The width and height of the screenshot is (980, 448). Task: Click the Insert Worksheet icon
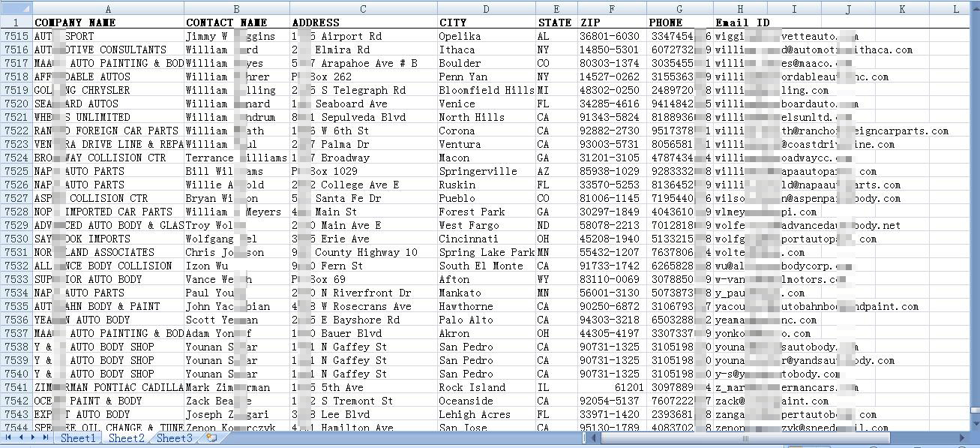pos(211,437)
